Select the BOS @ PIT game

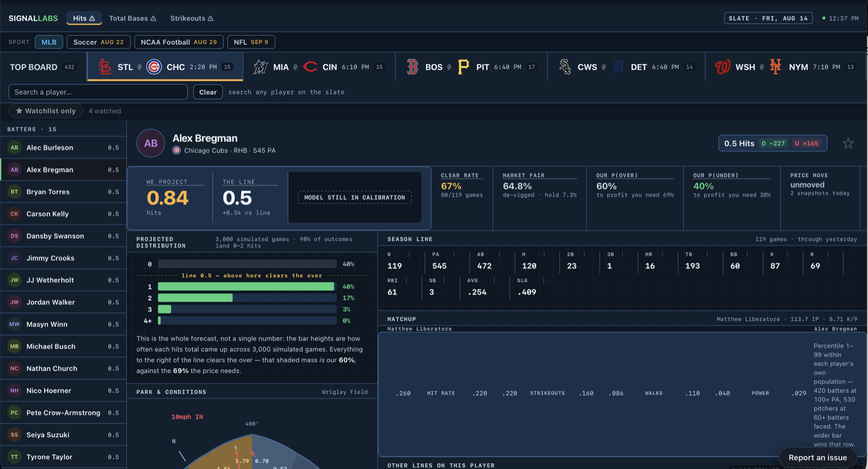471,67
